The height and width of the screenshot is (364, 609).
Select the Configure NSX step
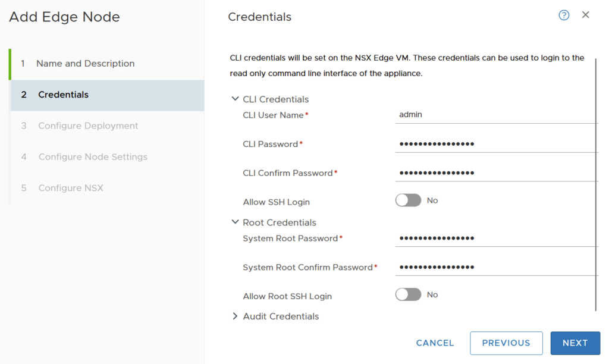71,188
